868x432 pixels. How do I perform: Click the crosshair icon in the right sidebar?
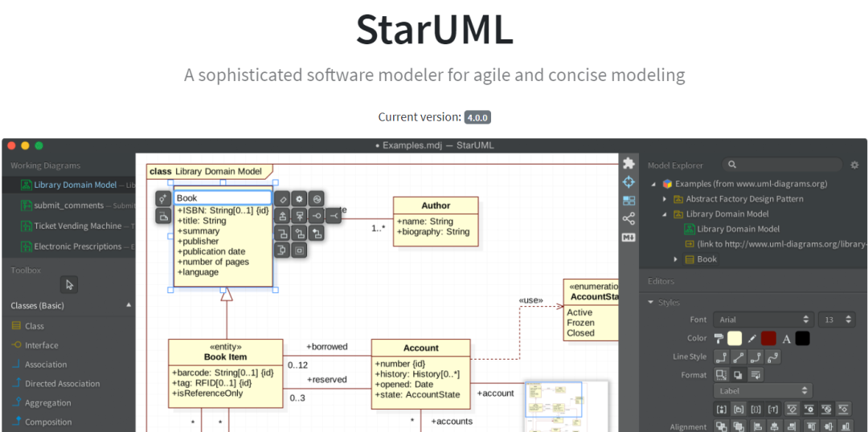628,181
